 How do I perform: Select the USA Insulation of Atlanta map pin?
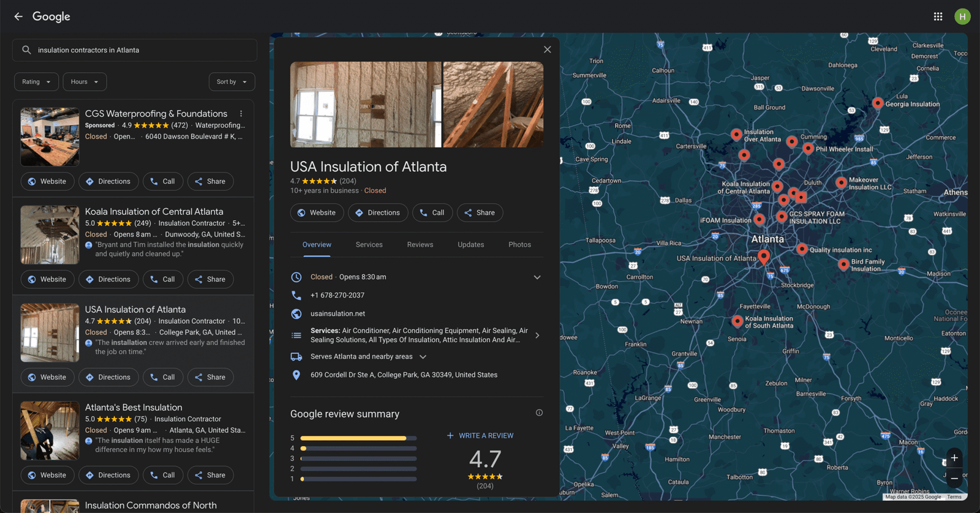click(x=764, y=256)
